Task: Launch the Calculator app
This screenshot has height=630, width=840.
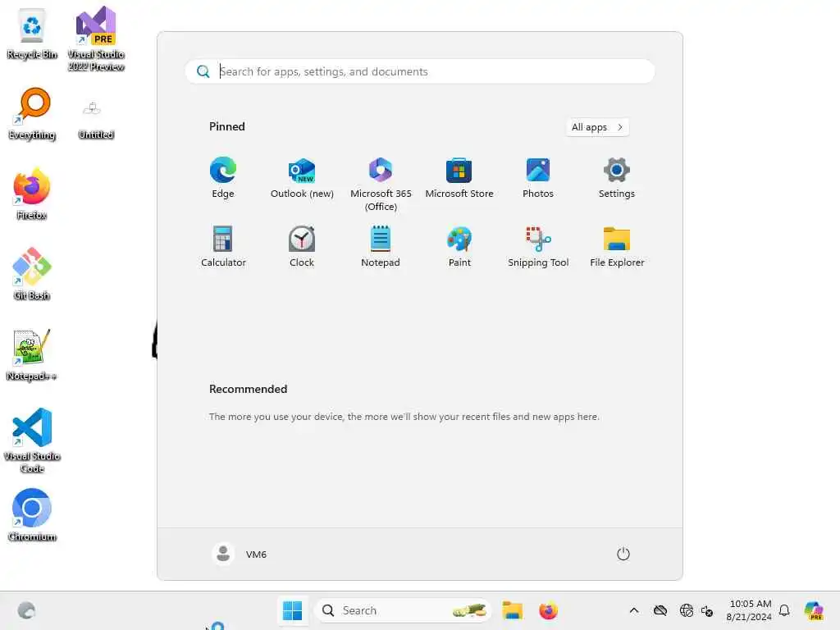Action: point(223,247)
